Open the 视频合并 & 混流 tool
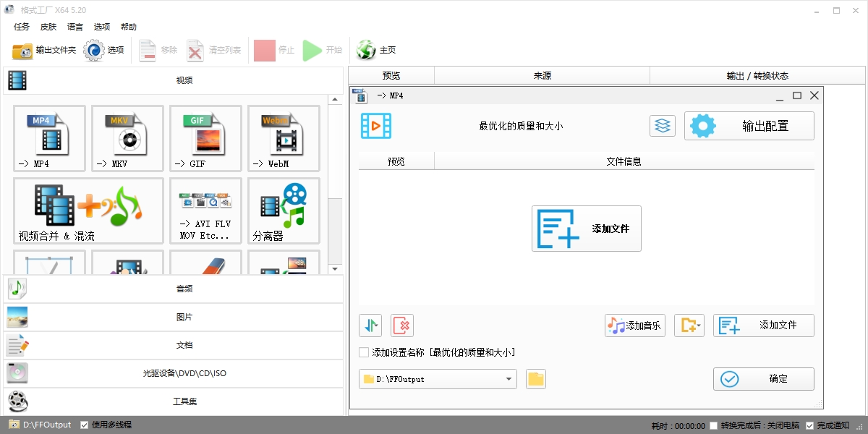Image resolution: width=868 pixels, height=434 pixels. pyautogui.click(x=88, y=210)
